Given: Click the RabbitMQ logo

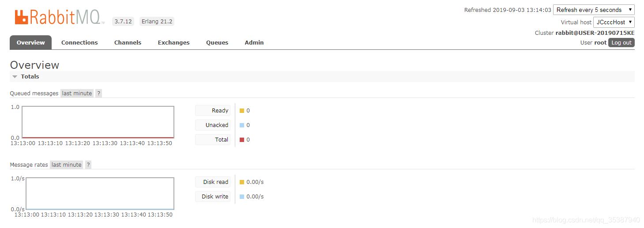Looking at the screenshot, I should (x=60, y=17).
